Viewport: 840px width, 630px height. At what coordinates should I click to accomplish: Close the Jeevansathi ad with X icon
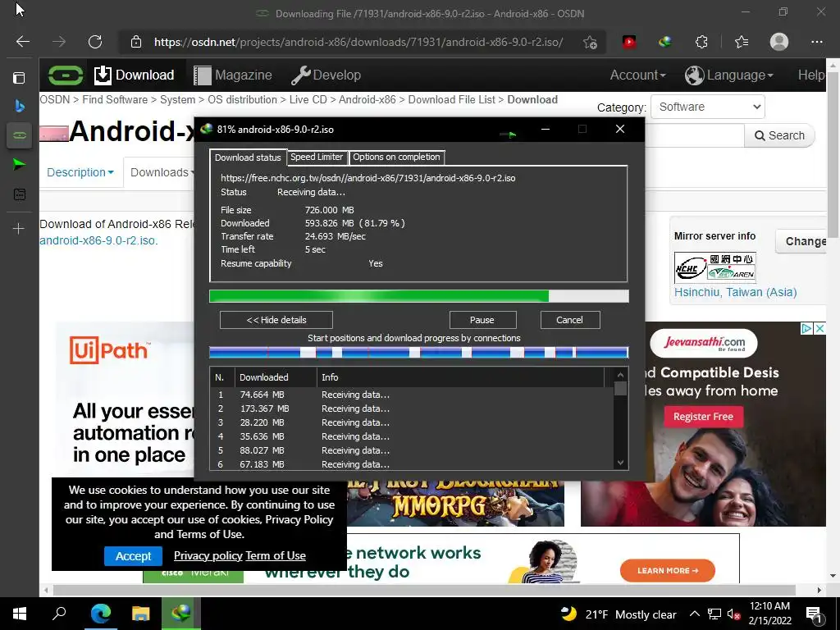click(x=819, y=328)
